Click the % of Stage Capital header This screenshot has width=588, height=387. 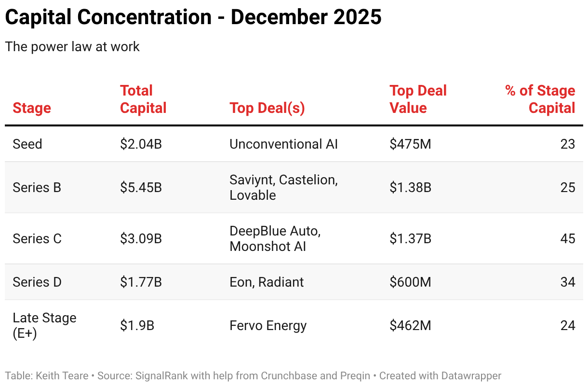click(540, 99)
